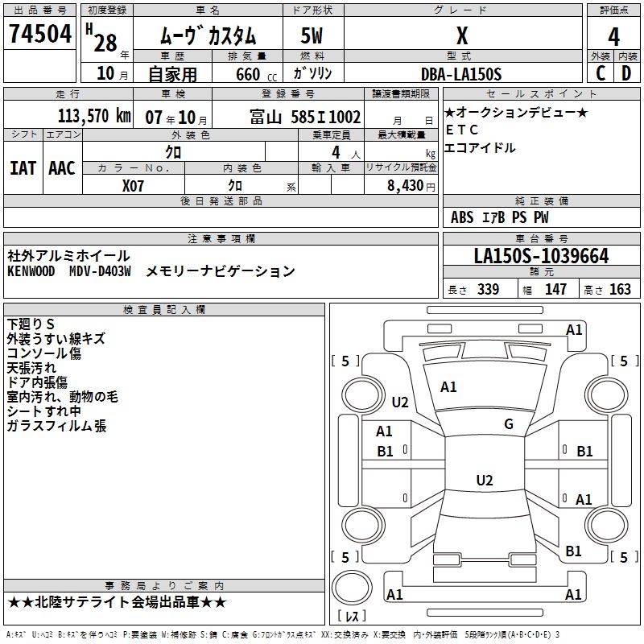644x644 pixels.
Task: Select the overall evaluation score 4
Action: (x=613, y=36)
